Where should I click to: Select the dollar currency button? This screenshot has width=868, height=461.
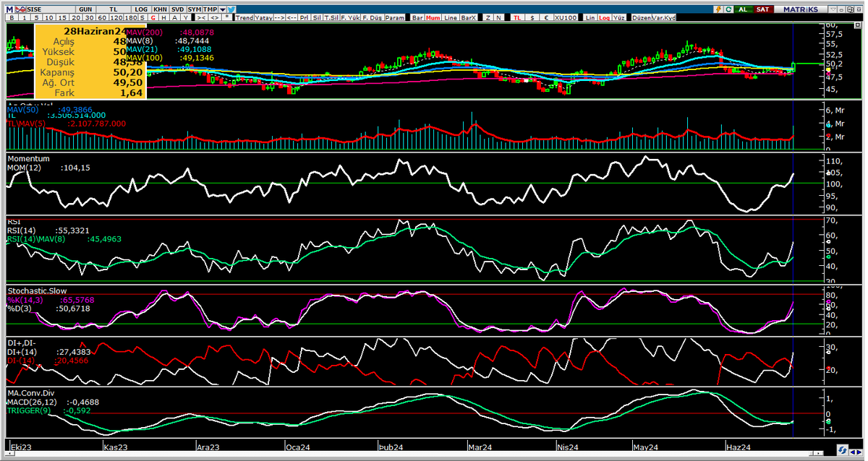click(532, 17)
